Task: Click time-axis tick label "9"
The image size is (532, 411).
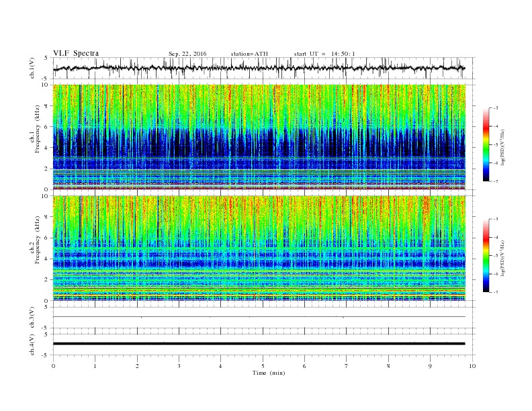Action: click(x=430, y=366)
